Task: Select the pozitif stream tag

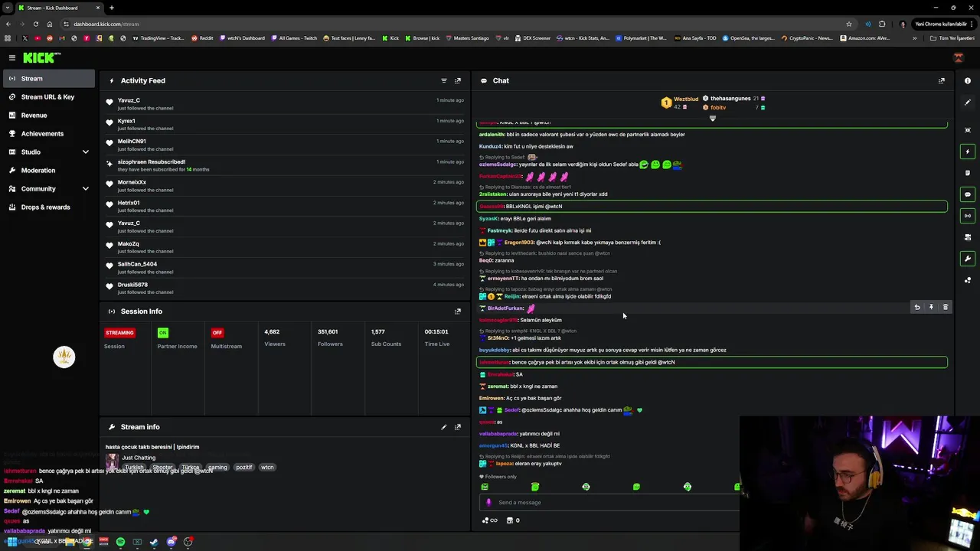Action: (x=243, y=468)
